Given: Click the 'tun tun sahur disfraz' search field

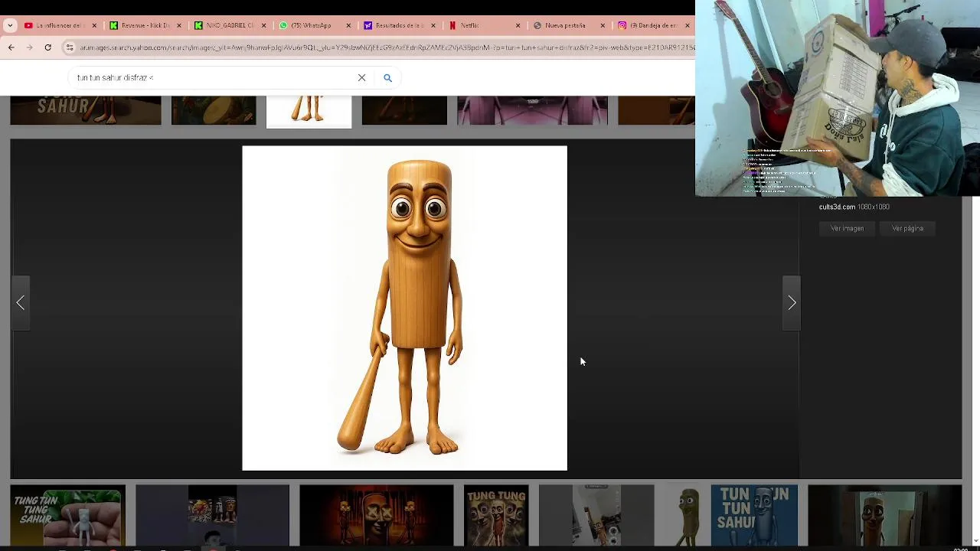Looking at the screenshot, I should 214,77.
